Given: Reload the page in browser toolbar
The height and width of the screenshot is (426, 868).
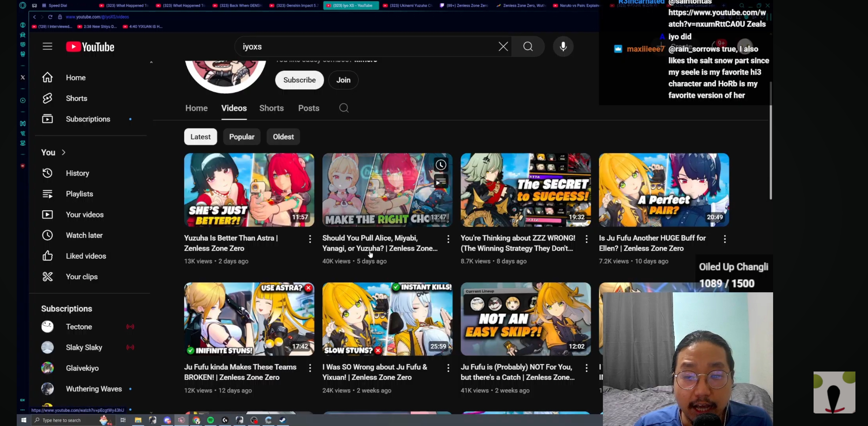Looking at the screenshot, I should (50, 17).
